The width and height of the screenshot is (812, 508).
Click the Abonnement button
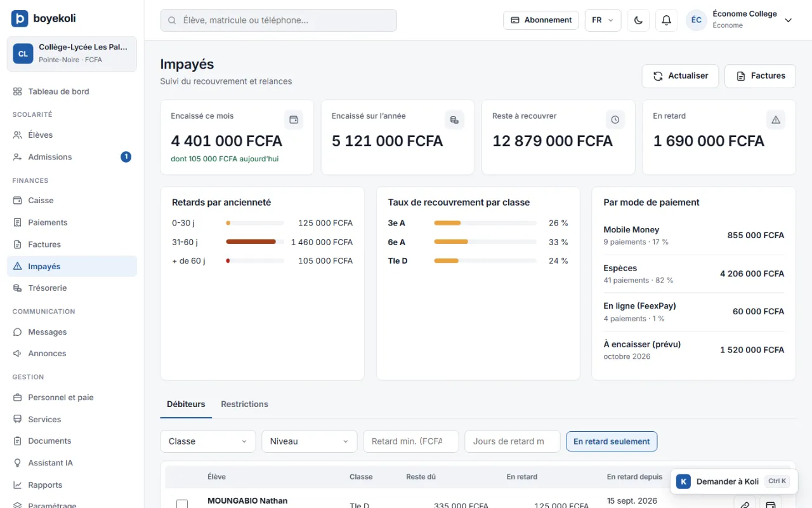541,20
